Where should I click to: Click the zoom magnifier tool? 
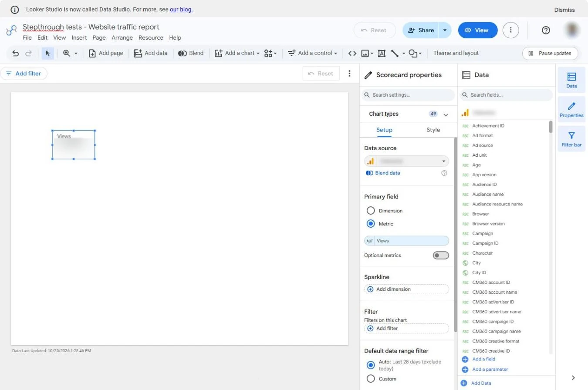pos(67,53)
